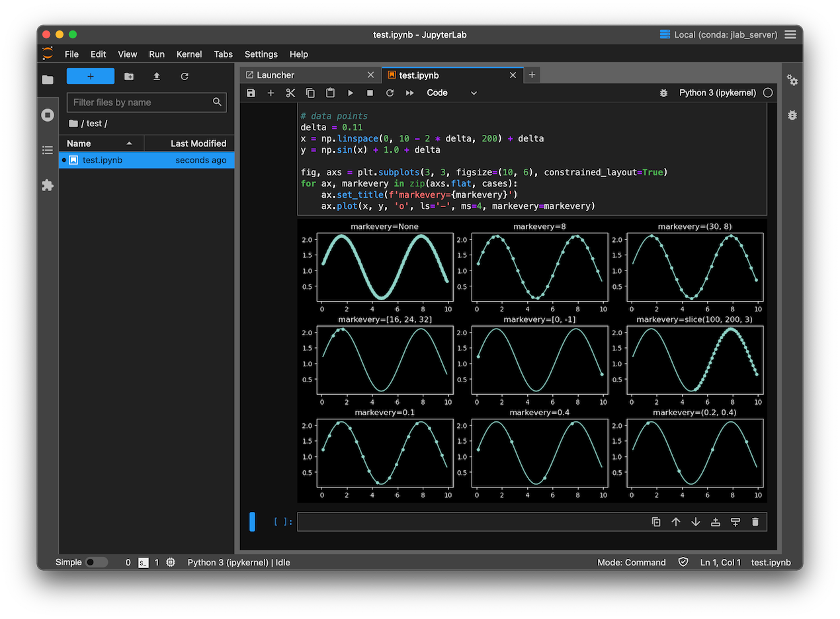Save the notebook with the disk icon
This screenshot has width=840, height=619.
[x=251, y=93]
